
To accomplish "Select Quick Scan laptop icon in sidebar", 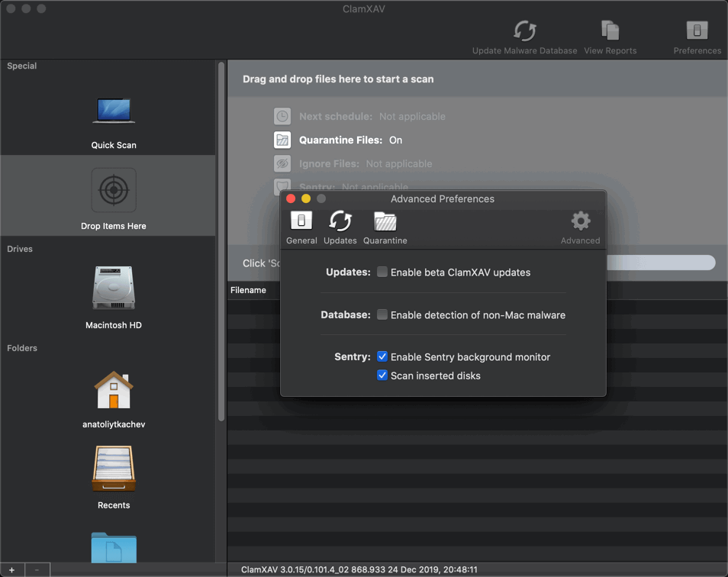I will 114,111.
